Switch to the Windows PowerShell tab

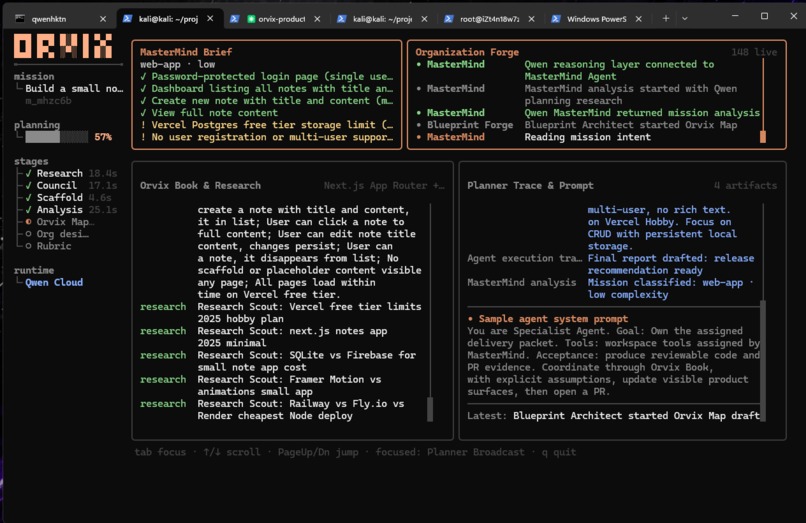(596, 19)
